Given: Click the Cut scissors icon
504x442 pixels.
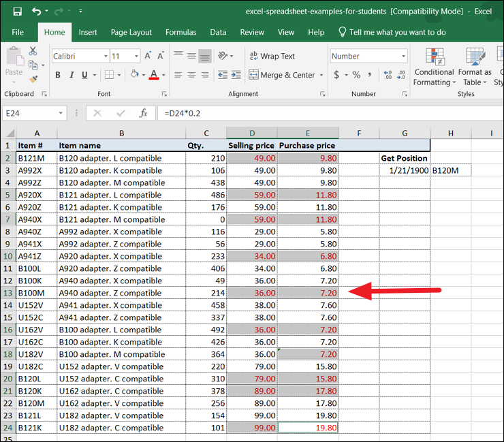Looking at the screenshot, I should pos(32,51).
